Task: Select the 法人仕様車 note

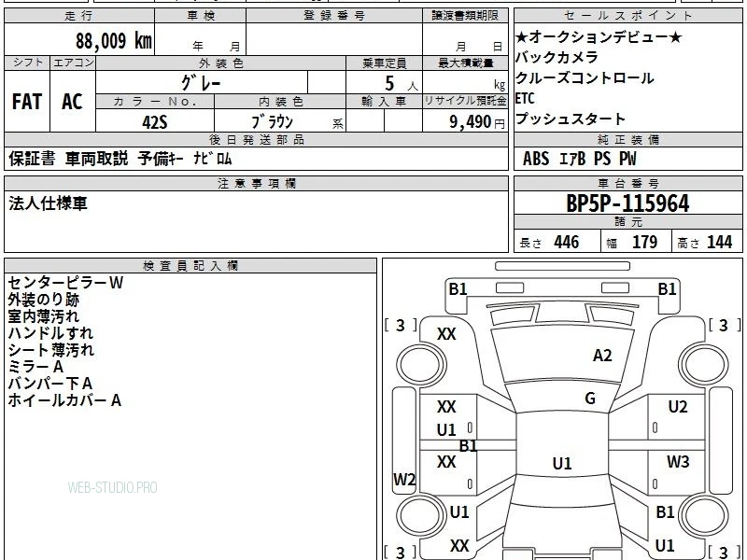Action: (49, 203)
